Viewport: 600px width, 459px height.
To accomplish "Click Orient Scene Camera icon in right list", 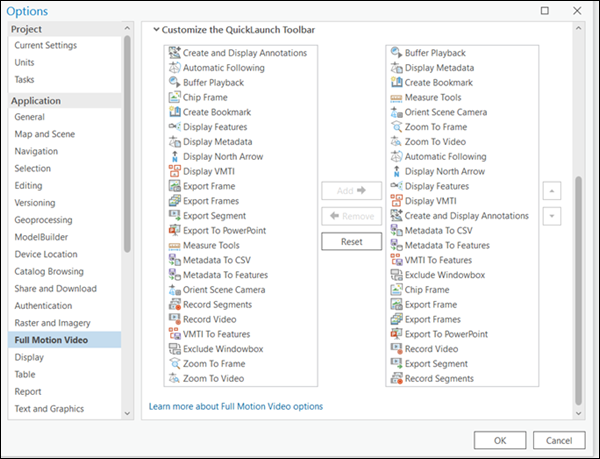I will click(396, 112).
